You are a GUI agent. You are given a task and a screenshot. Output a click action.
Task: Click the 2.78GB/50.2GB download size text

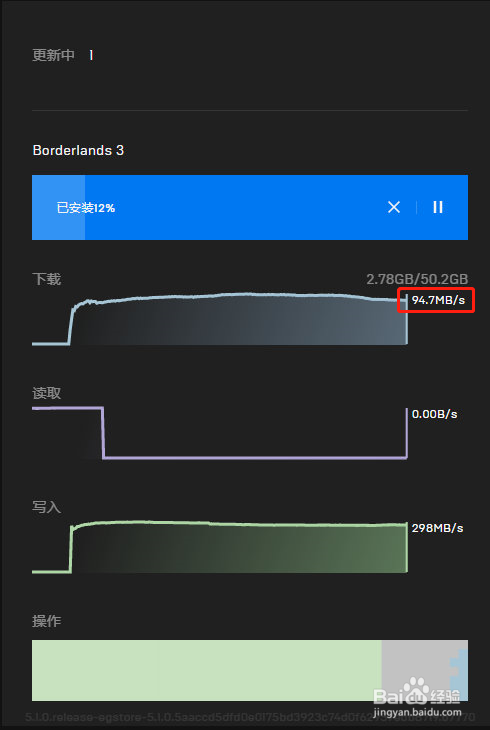(x=417, y=279)
